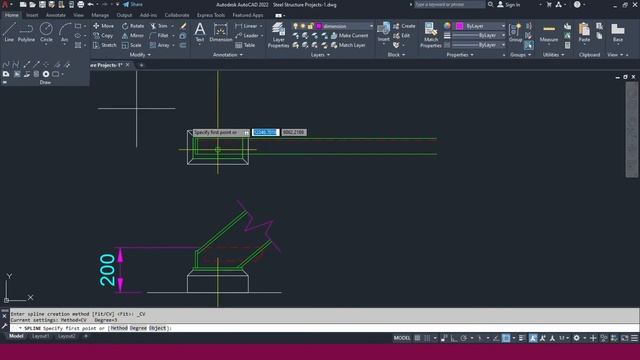Insert a Table
The image size is (640, 360).
coord(245,45)
